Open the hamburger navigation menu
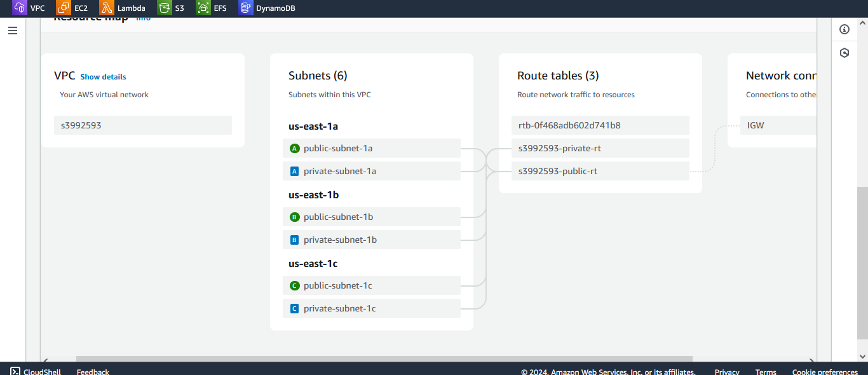 pyautogui.click(x=13, y=31)
